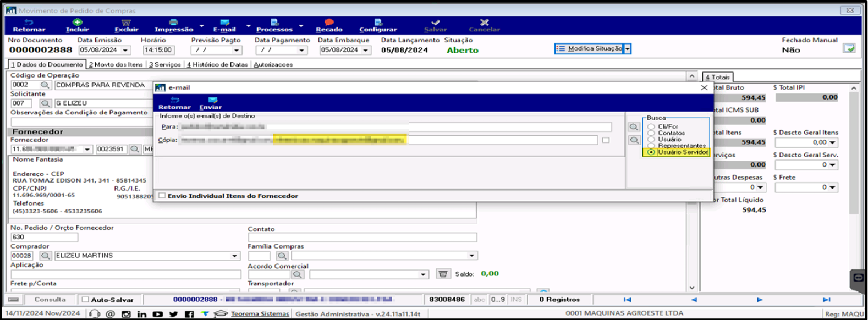Click the graduation cap icon in status bar

pos(221,314)
